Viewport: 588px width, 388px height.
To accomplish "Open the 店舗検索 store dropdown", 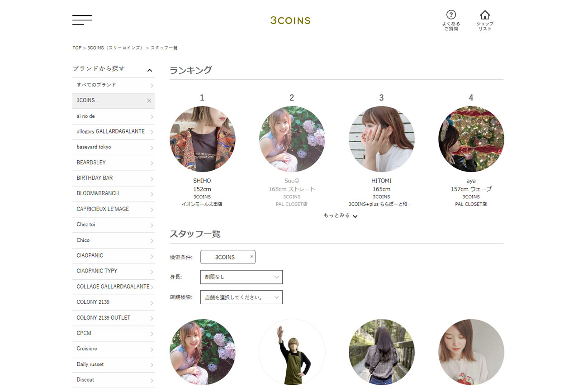I will (x=241, y=297).
